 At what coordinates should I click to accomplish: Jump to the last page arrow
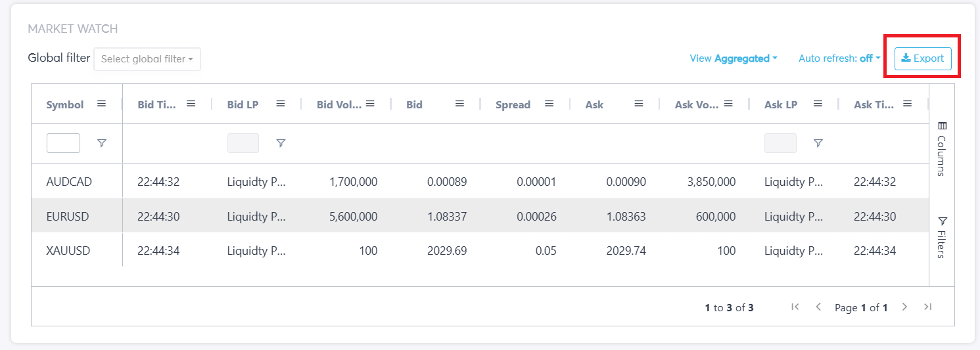pyautogui.click(x=927, y=307)
